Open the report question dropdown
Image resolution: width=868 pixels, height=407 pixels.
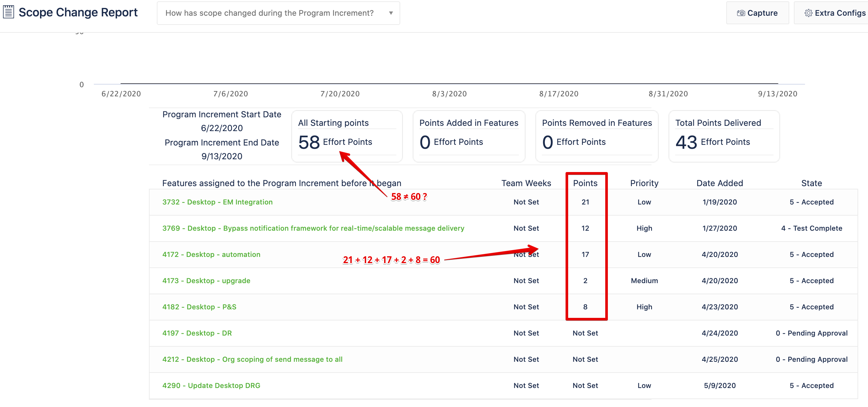coord(278,13)
